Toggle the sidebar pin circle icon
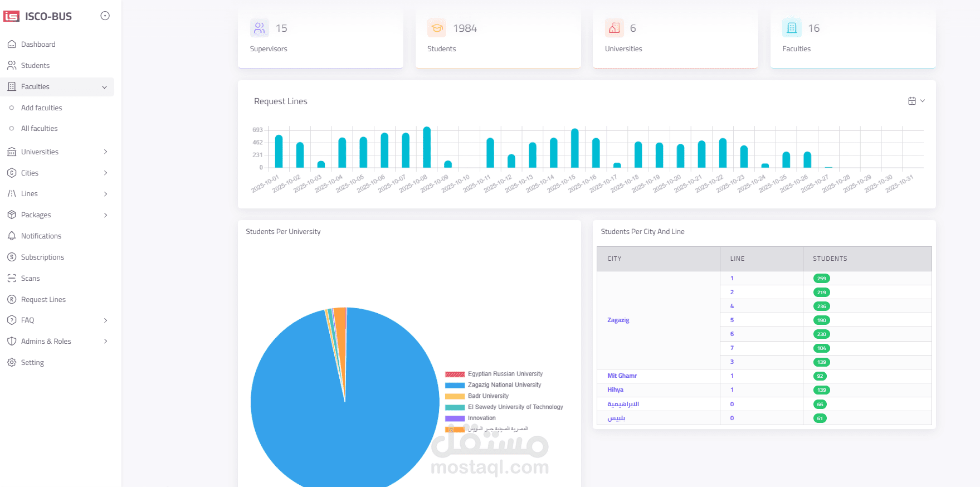The image size is (980, 487). pos(105,16)
